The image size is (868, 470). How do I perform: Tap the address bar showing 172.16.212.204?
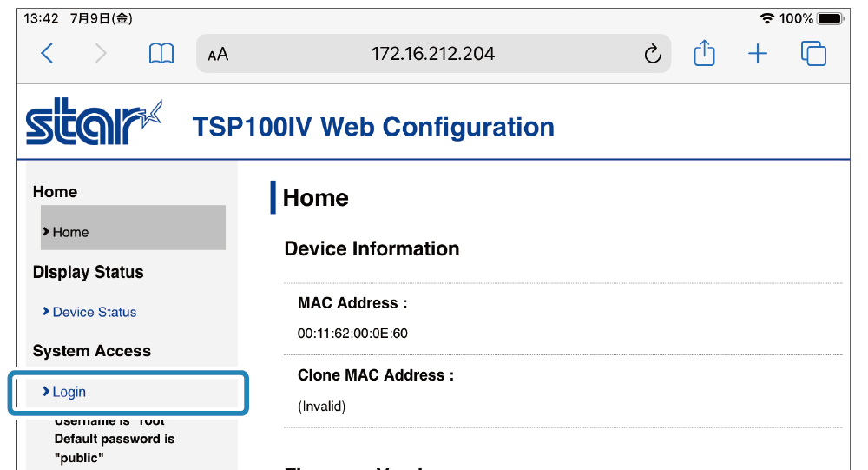pyautogui.click(x=433, y=54)
